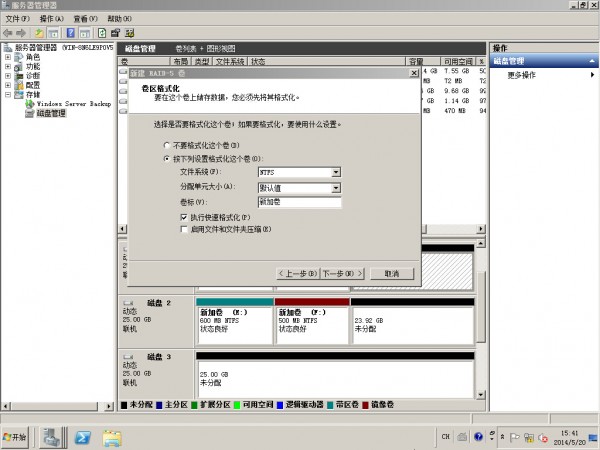This screenshot has width=600, height=450.
Task: Select 磁盘管理 in the tree
Action: pos(50,113)
